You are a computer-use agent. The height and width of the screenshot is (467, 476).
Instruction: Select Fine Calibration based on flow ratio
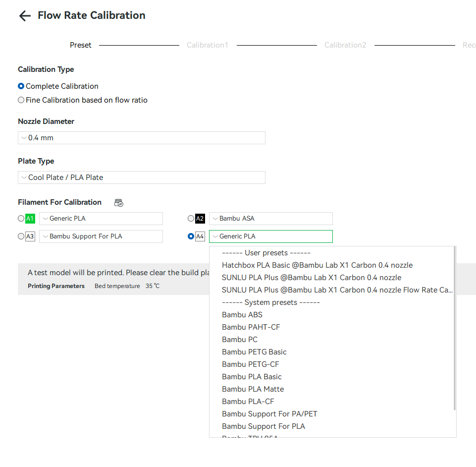(21, 100)
